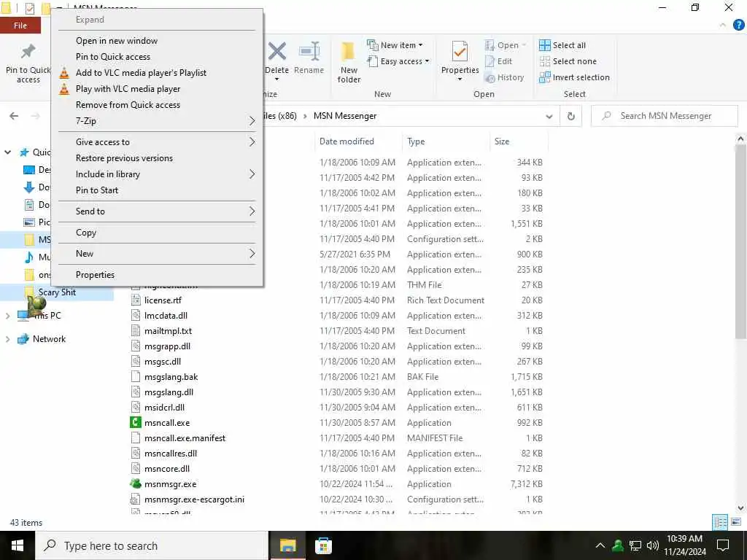
Task: Collapse the ribbon with the chevron
Action: pos(723,26)
